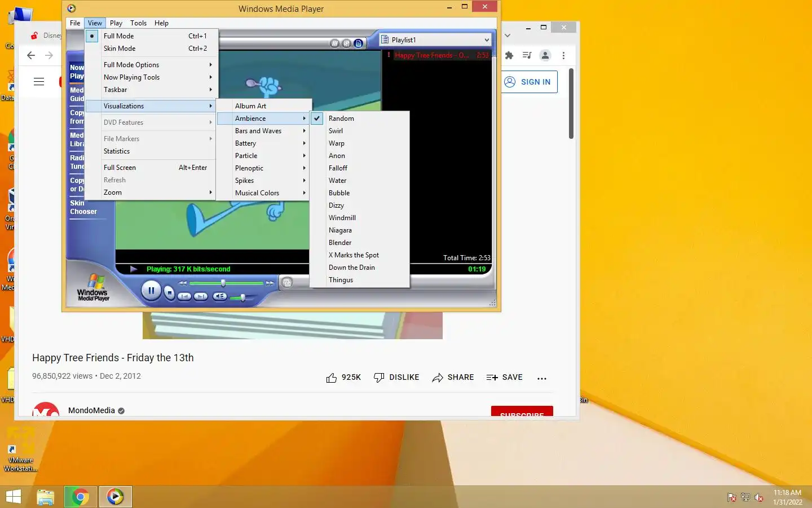Click SHARE below the video
The width and height of the screenshot is (812, 508).
point(453,378)
